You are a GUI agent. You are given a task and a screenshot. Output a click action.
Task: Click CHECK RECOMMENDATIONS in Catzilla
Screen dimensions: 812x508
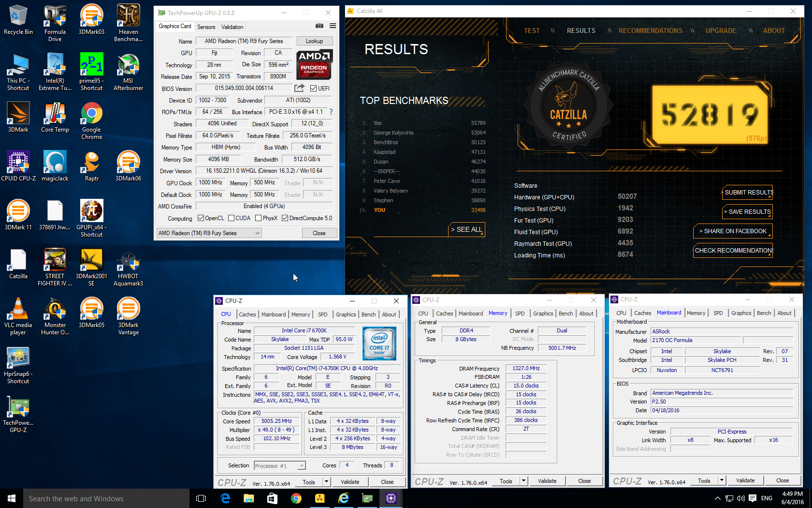tap(733, 250)
